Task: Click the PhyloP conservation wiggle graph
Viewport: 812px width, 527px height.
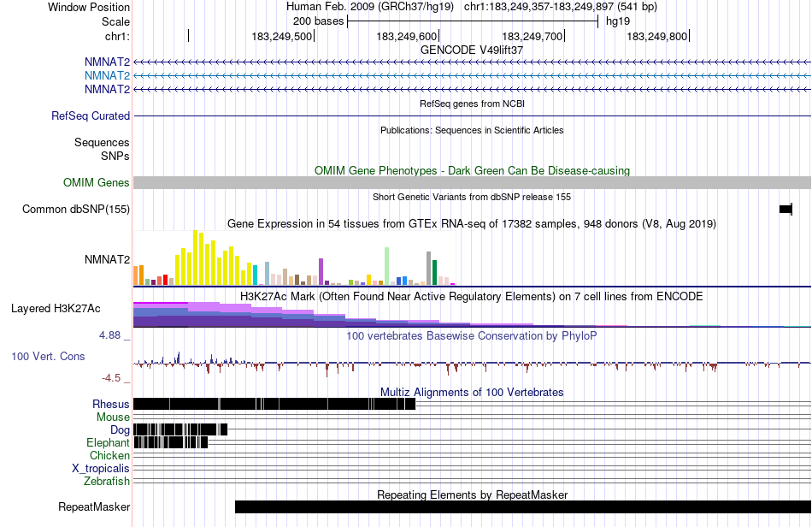Action: coord(472,363)
